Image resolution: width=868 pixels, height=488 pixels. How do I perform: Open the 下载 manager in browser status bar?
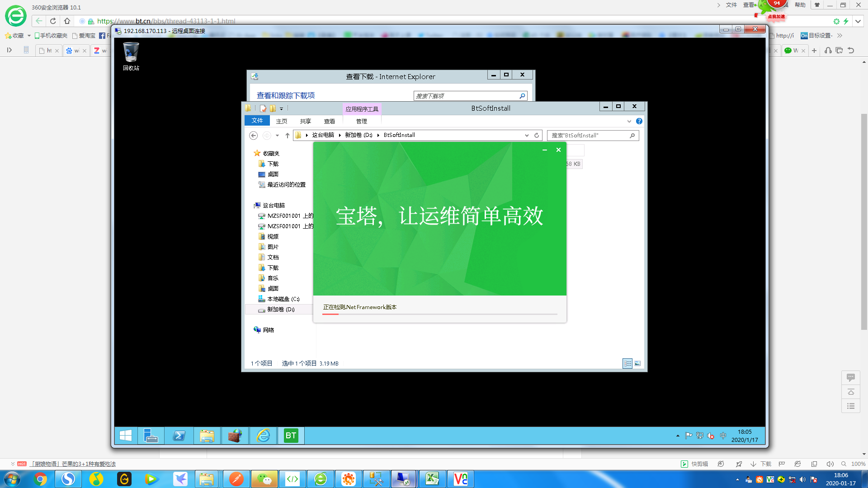click(761, 464)
